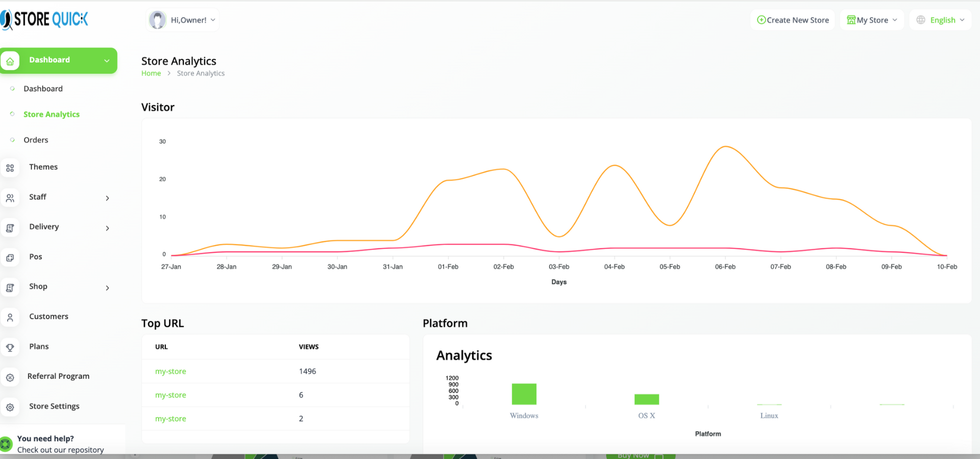Image resolution: width=980 pixels, height=459 pixels.
Task: Click Create New Store button
Action: click(792, 20)
